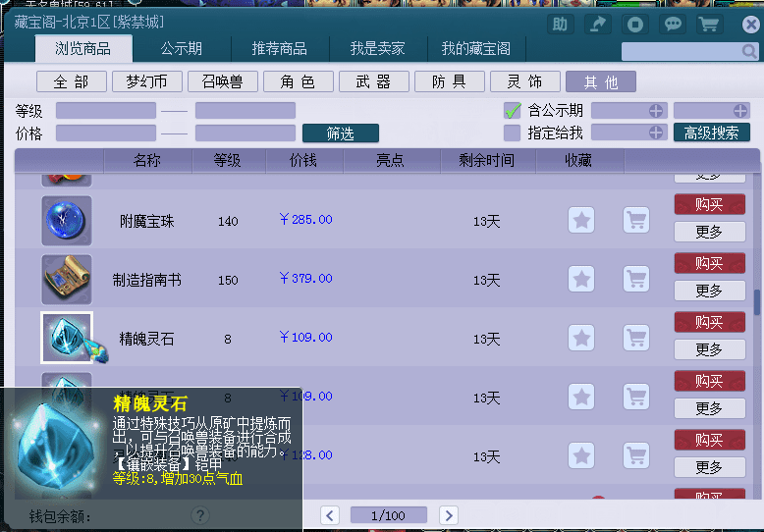The image size is (764, 532).
Task: Click the wallet balance question mark icon
Action: coord(199,515)
